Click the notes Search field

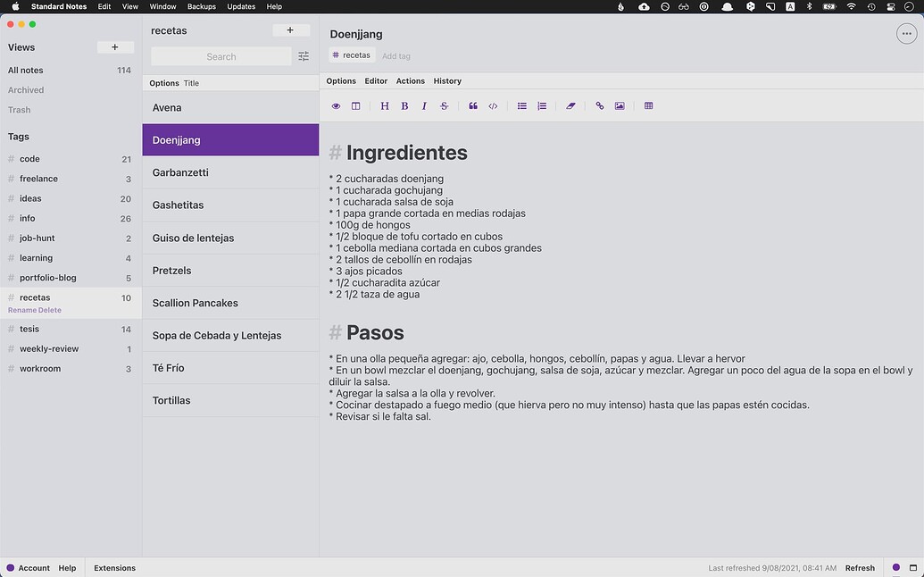pyautogui.click(x=221, y=56)
